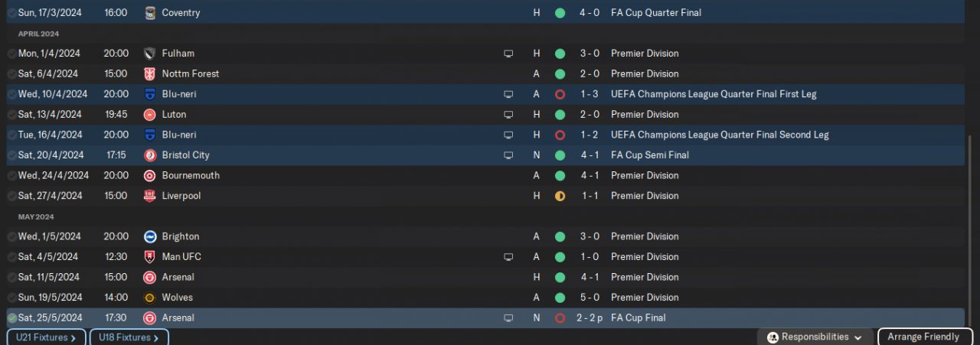Viewport: 980px width, 345px height.
Task: Click the Bristol City club badge
Action: [x=150, y=155]
